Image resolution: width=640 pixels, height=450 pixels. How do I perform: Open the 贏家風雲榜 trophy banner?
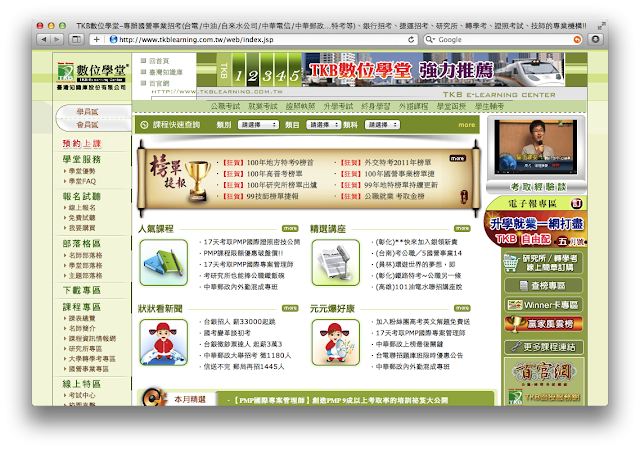coord(544,324)
